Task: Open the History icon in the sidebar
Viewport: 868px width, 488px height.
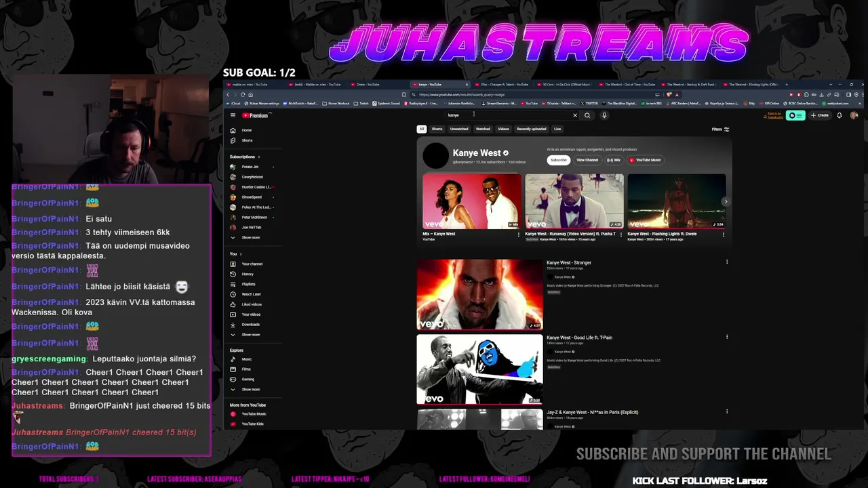Action: [233, 274]
